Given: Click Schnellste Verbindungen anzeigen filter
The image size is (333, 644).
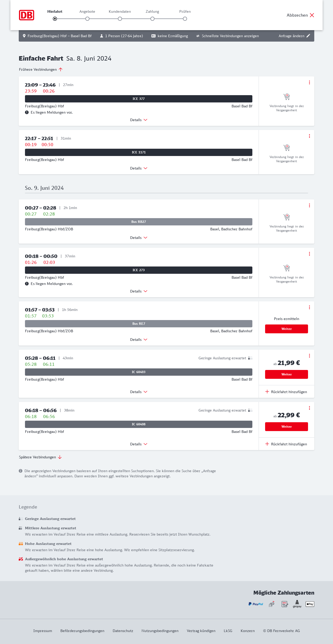Looking at the screenshot, I should (228, 36).
